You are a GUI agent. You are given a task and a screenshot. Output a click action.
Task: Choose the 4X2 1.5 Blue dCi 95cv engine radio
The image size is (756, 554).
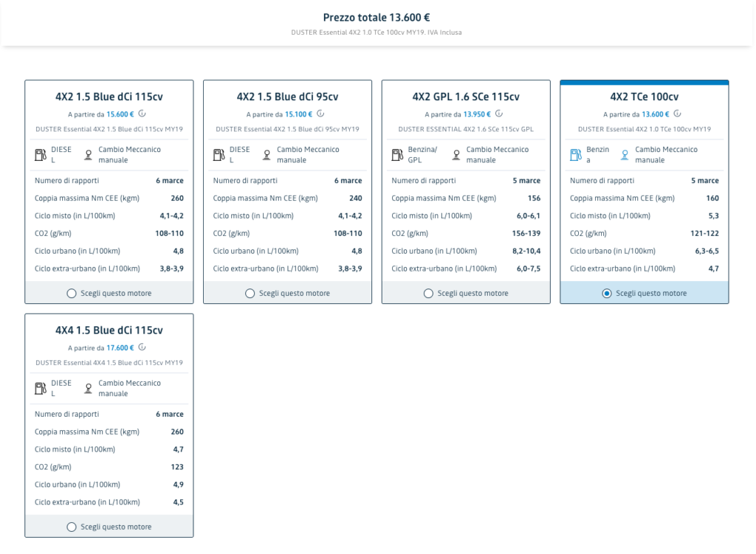(250, 294)
